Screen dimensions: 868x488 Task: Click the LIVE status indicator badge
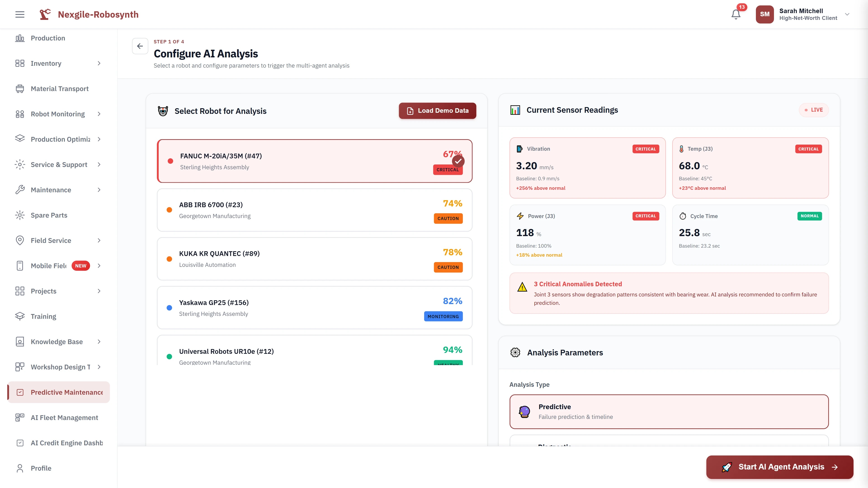[814, 110]
